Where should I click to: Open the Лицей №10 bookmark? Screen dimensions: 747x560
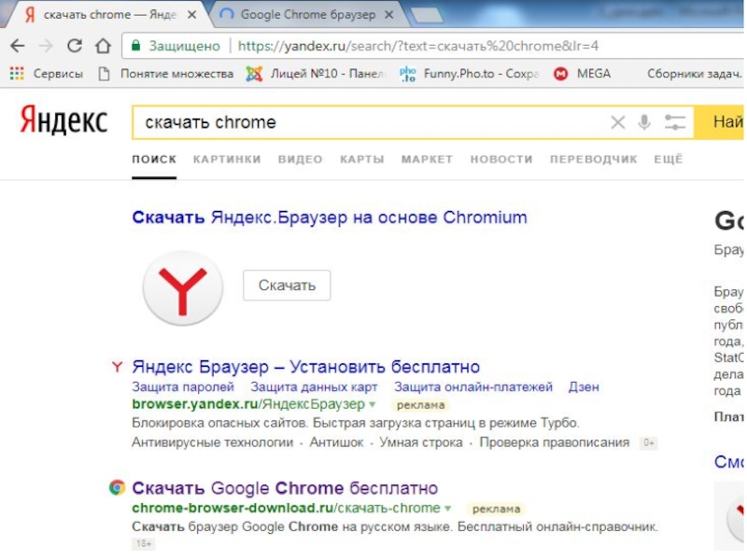[315, 74]
